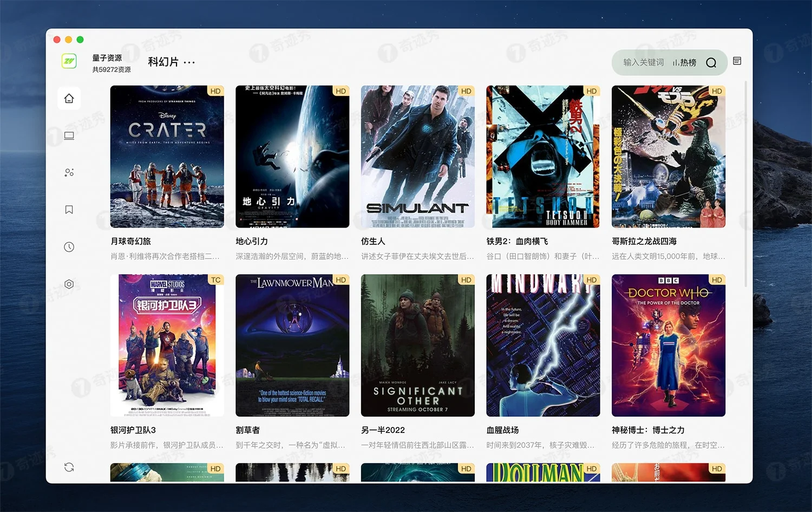812x512 pixels.
Task: Open the settings hexagon icon
Action: [69, 284]
